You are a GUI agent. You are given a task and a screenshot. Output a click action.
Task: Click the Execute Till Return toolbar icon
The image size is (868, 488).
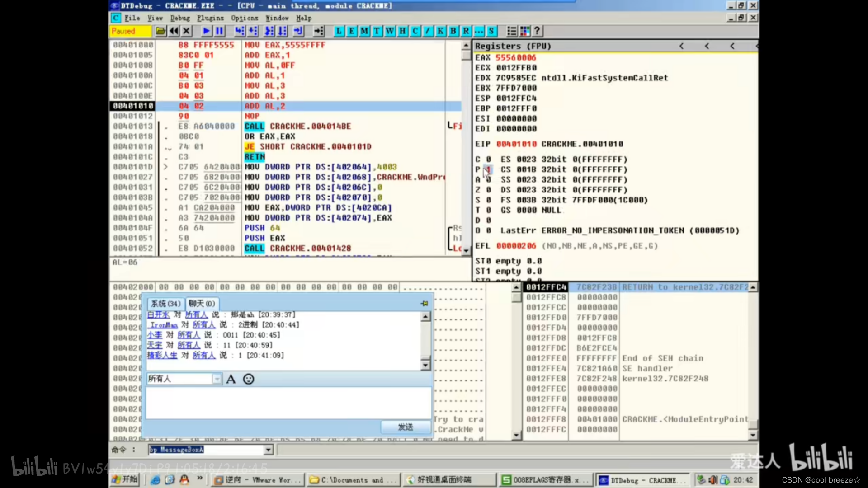[x=298, y=31]
